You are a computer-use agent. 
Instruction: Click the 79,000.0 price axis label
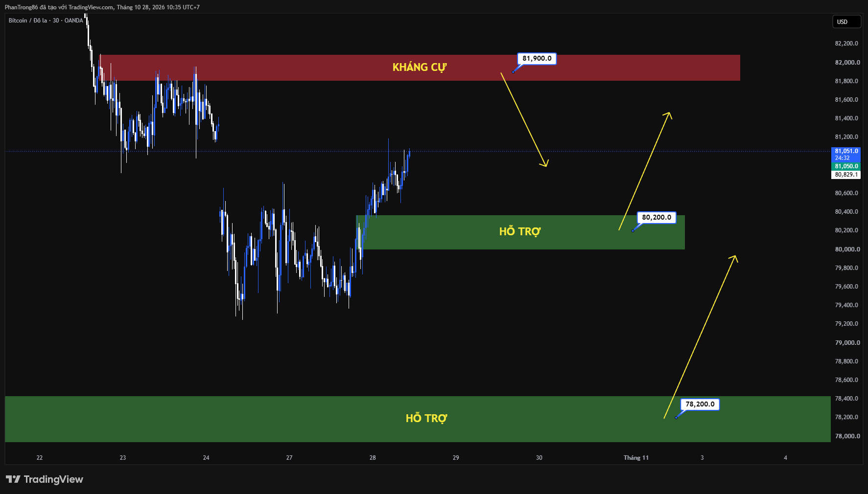(847, 342)
